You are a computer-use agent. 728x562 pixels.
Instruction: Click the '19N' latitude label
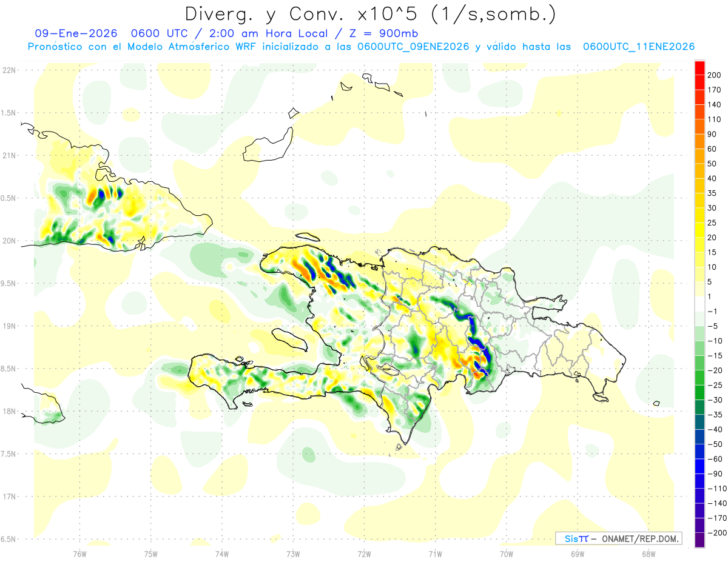[9, 326]
